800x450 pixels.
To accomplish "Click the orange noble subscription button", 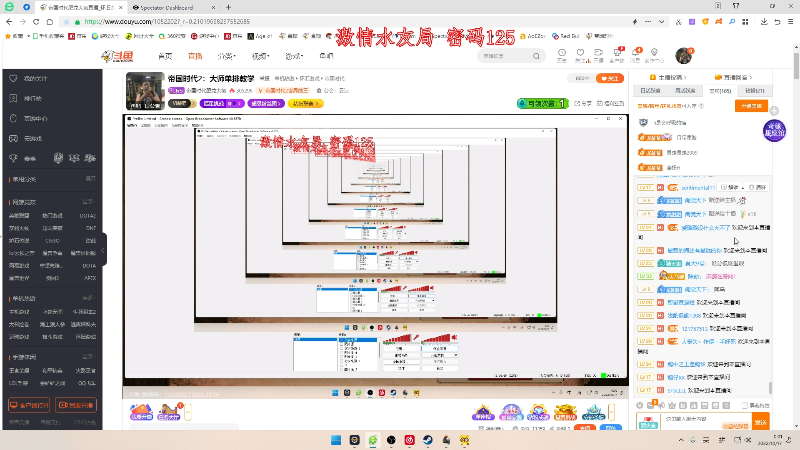I will tap(751, 106).
